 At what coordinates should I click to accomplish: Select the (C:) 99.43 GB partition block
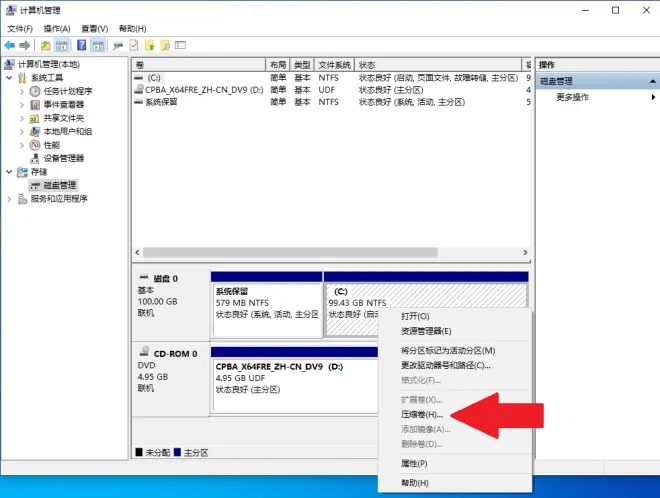[426, 295]
